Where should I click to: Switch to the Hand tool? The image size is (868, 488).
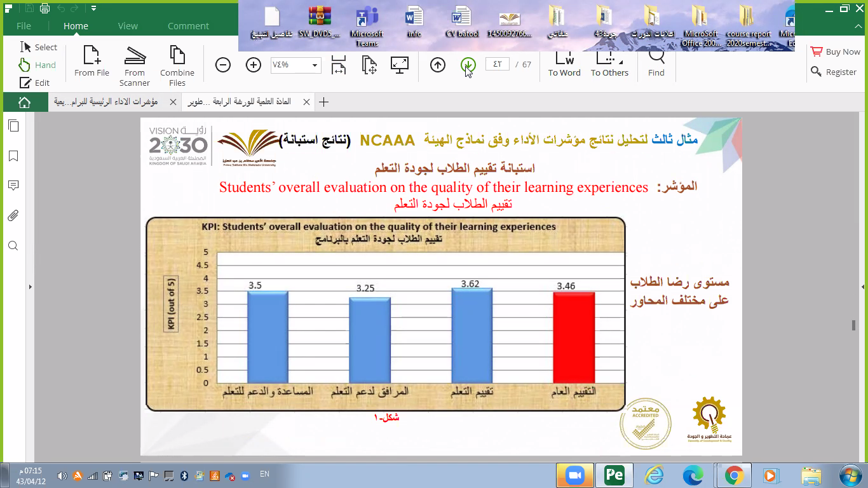coord(38,65)
